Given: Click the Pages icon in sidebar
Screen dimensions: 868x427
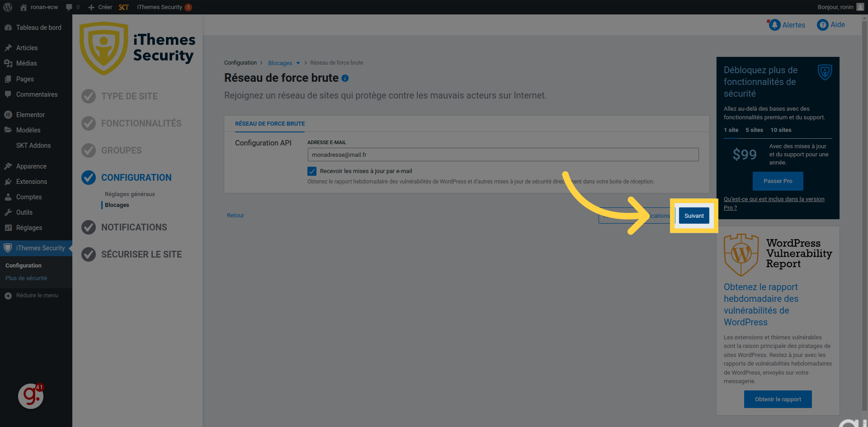Looking at the screenshot, I should coord(8,79).
